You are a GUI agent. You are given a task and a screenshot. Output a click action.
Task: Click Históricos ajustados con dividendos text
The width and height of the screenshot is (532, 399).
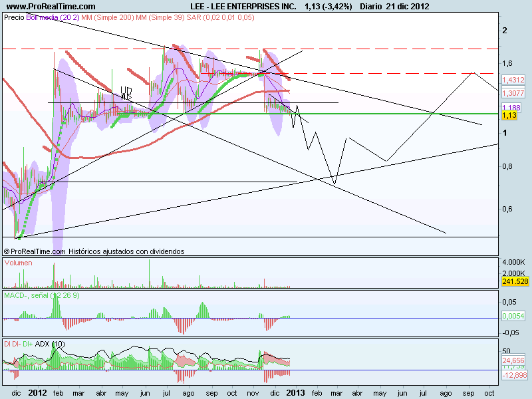[126, 251]
